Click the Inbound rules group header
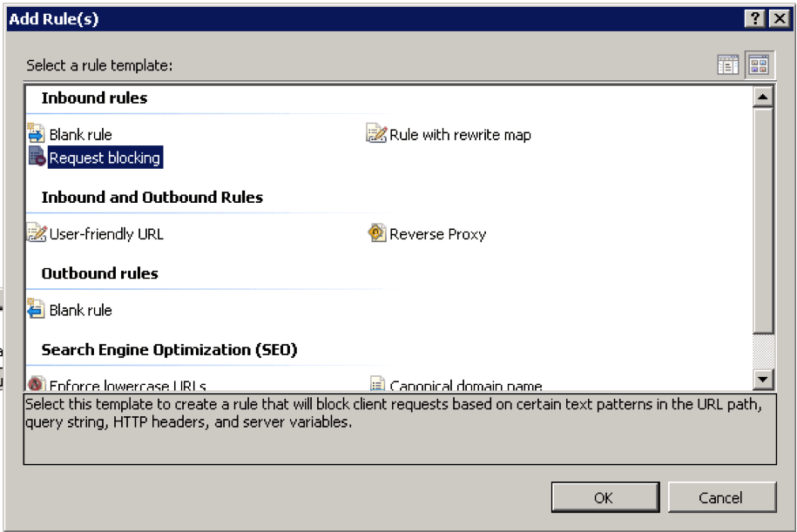 pos(94,98)
